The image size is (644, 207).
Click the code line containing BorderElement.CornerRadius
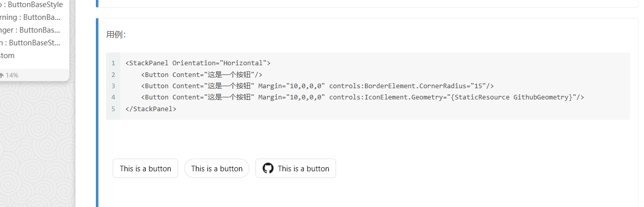click(x=317, y=86)
